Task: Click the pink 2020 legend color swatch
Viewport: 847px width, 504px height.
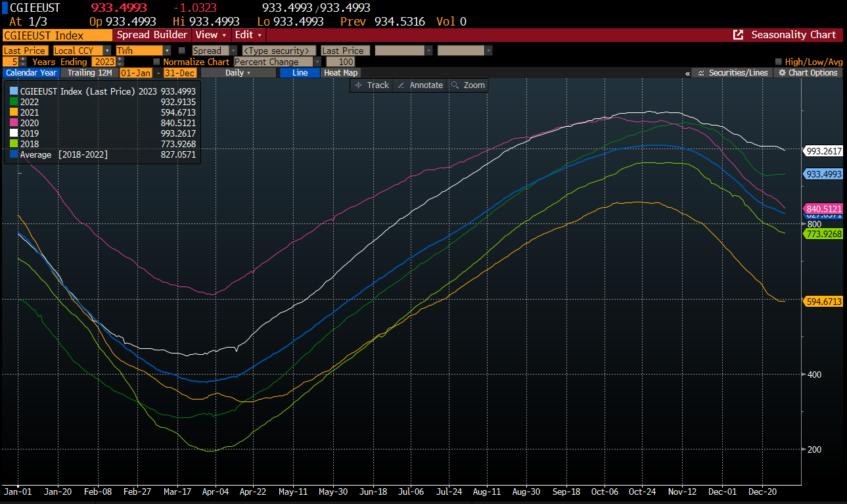Action: point(14,123)
